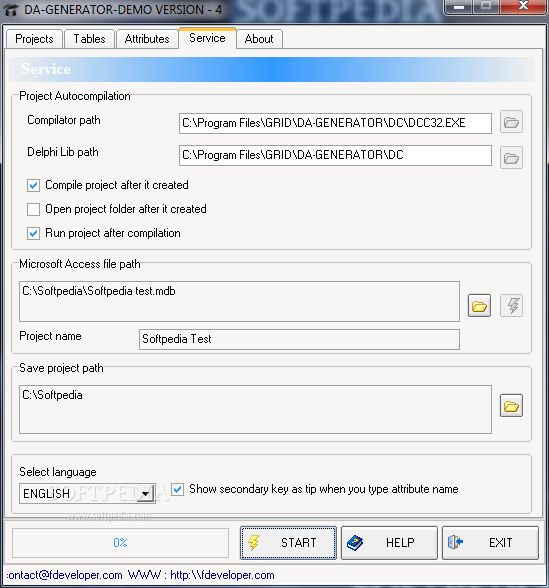Enable Open project folder after it created

[33, 209]
